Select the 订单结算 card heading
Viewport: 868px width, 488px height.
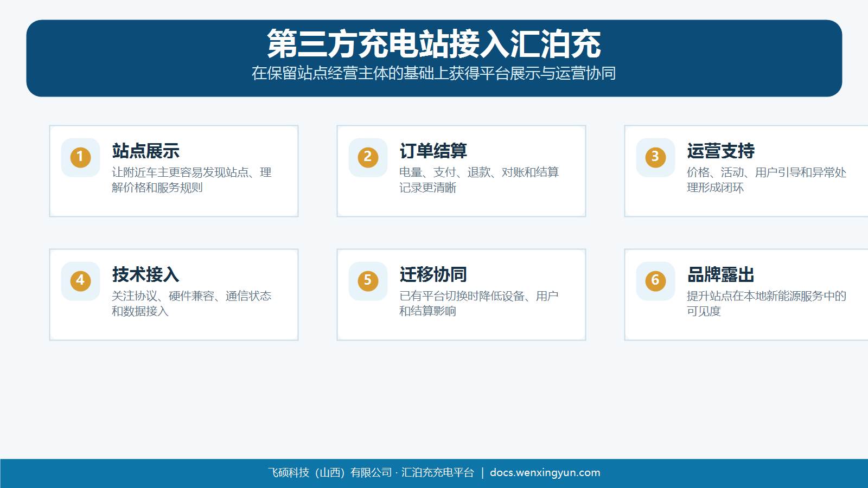point(433,151)
